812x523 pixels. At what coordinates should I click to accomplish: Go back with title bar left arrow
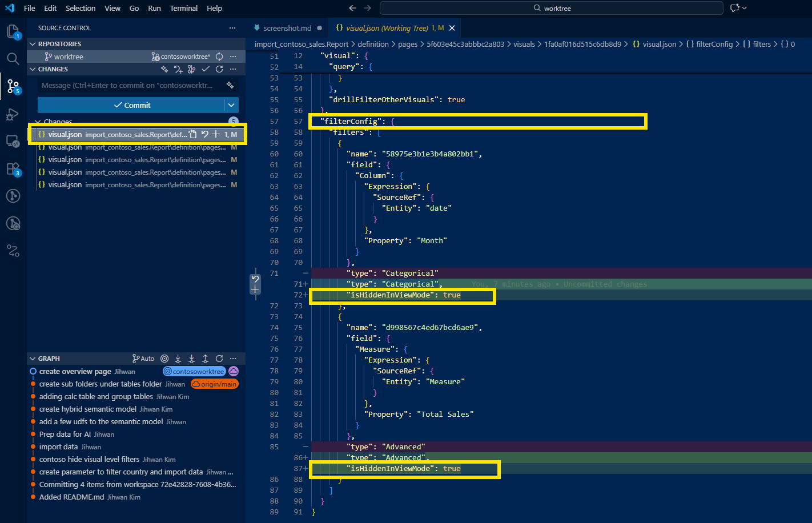pos(352,8)
